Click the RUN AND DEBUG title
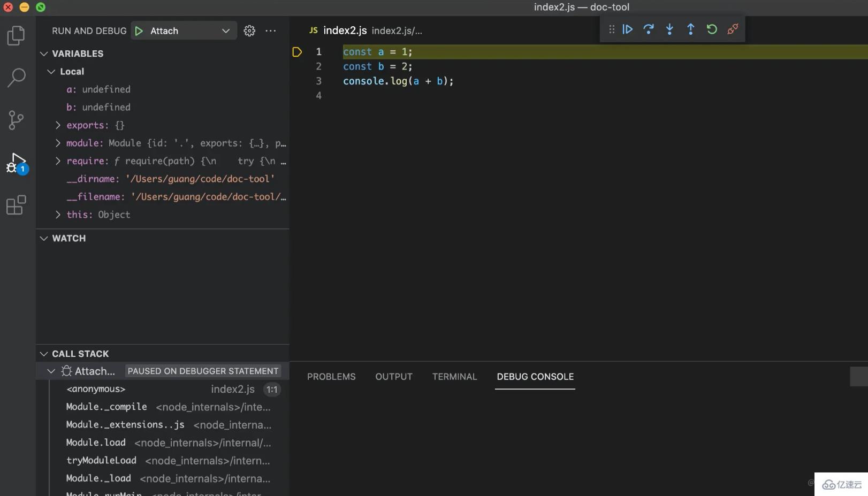 89,31
